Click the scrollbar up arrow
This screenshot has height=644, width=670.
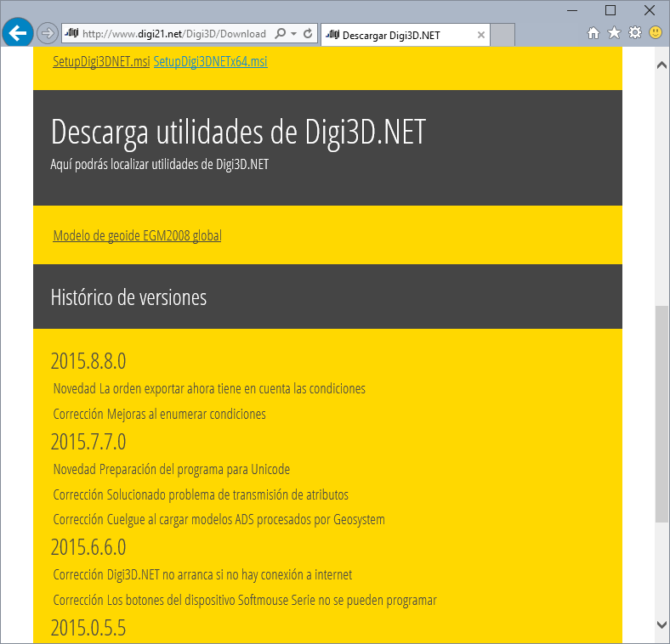(x=661, y=65)
